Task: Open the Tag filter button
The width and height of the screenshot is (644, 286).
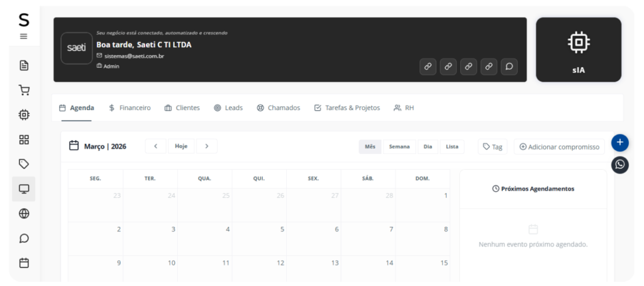Action: [x=492, y=146]
